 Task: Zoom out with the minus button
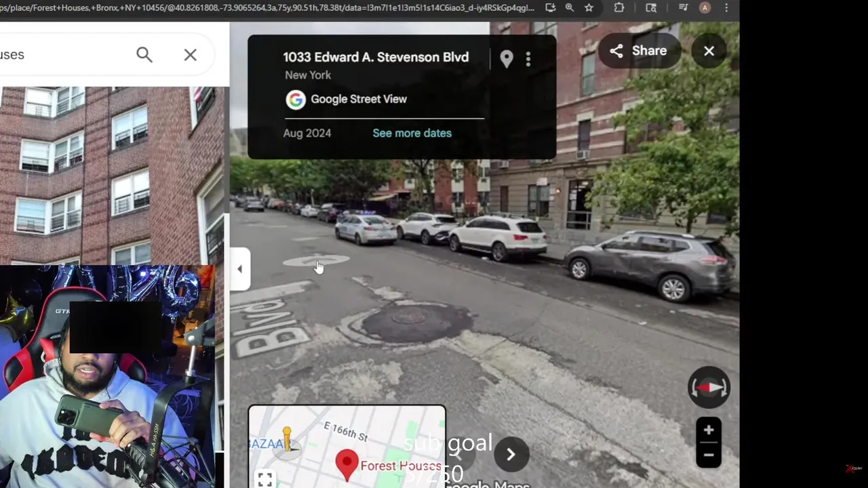tap(709, 455)
